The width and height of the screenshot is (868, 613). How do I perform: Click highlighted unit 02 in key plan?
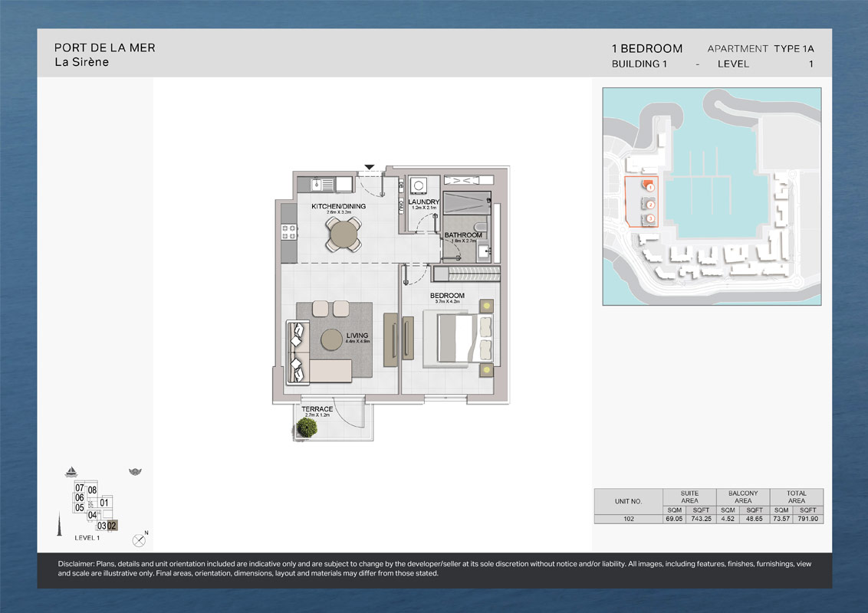pyautogui.click(x=112, y=526)
